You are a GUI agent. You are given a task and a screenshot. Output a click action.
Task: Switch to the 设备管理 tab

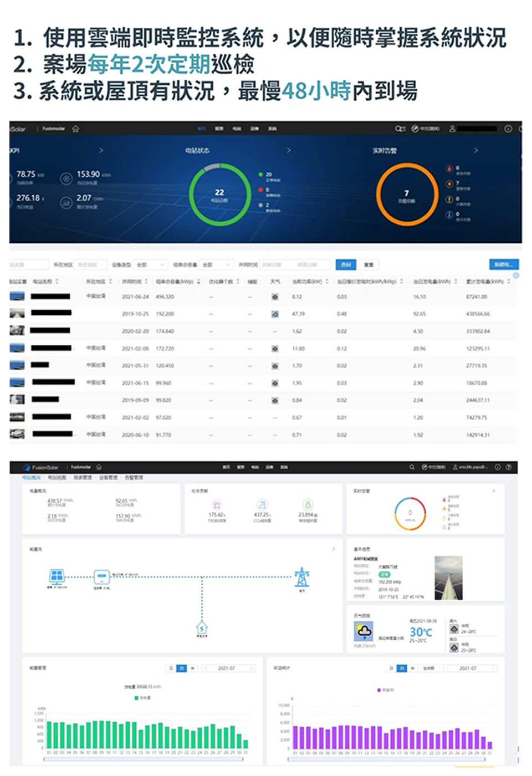click(x=108, y=477)
